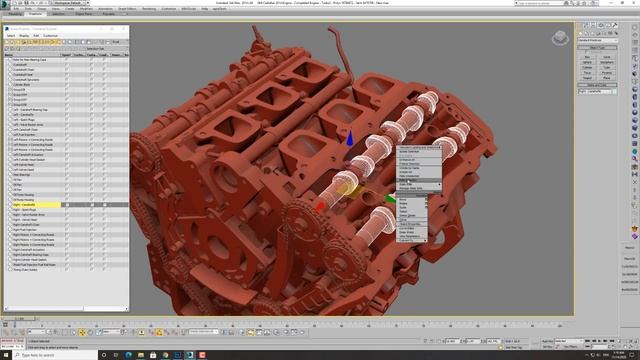
Task: Toggle visibility icon of Timing Chain Guides row
Action: coord(11,269)
